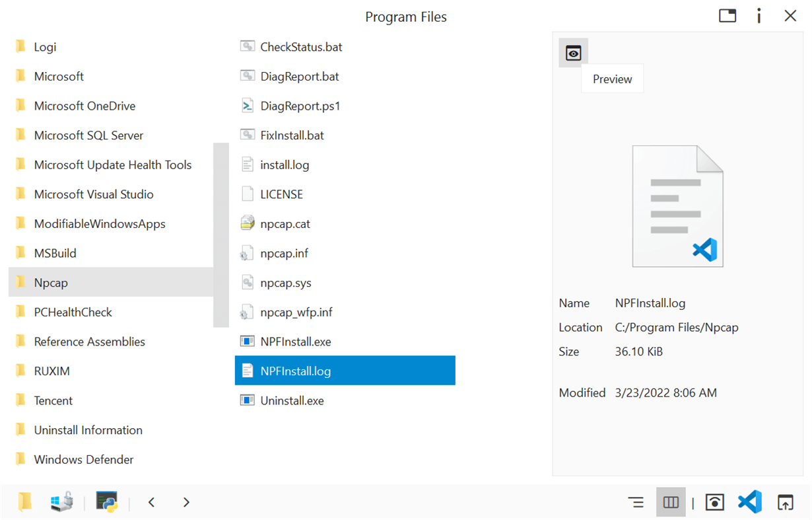
Task: Click the computer/devices icon at bottom left
Action: pyautogui.click(x=61, y=502)
